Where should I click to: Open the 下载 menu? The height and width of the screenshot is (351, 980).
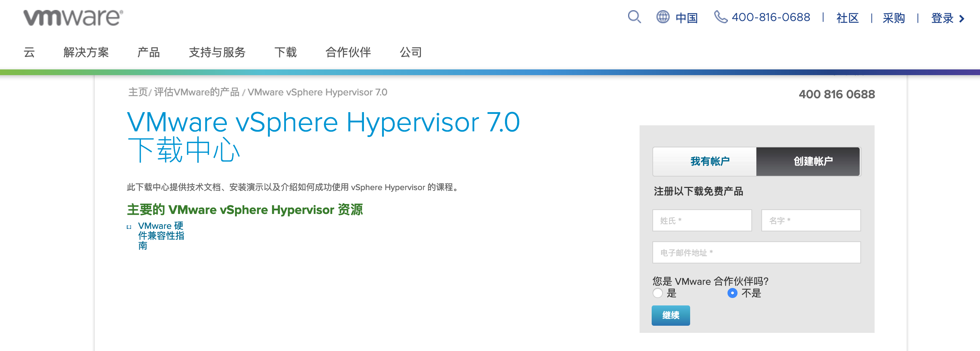point(285,52)
